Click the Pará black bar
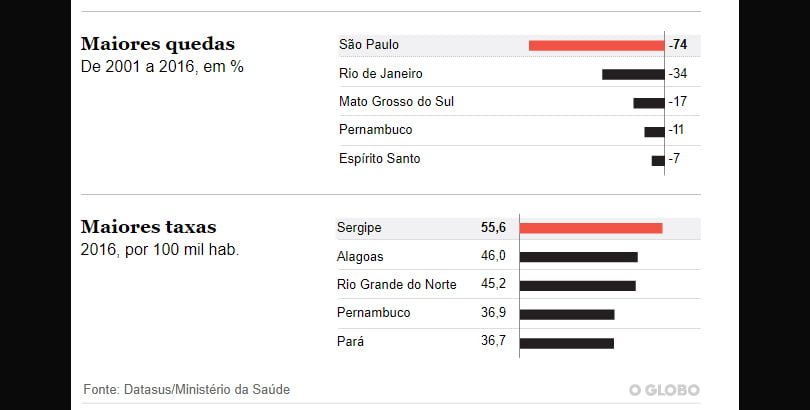This screenshot has height=410, width=810. [x=567, y=343]
